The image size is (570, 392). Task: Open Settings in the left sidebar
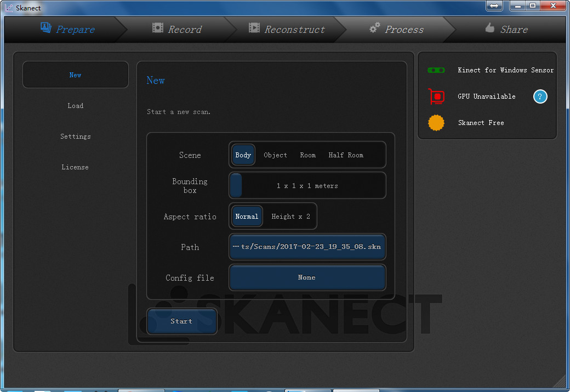75,137
